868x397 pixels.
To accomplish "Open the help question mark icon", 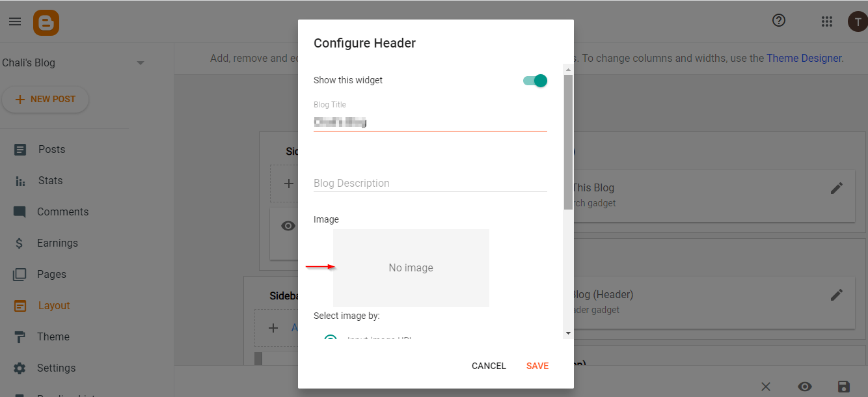I will [779, 21].
